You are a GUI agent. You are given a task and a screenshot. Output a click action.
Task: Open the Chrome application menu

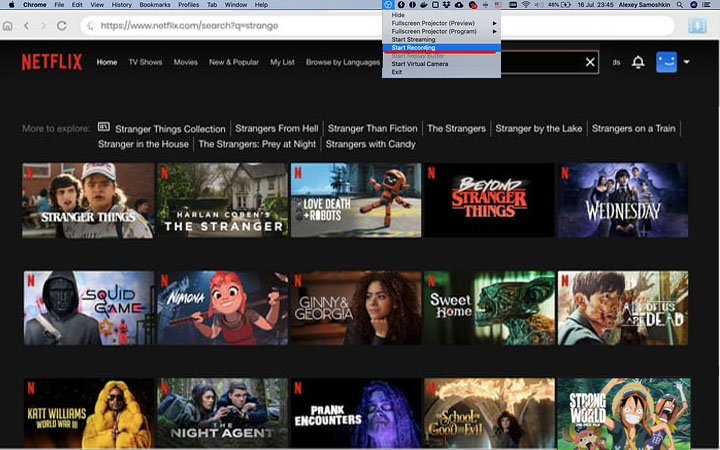pos(34,5)
